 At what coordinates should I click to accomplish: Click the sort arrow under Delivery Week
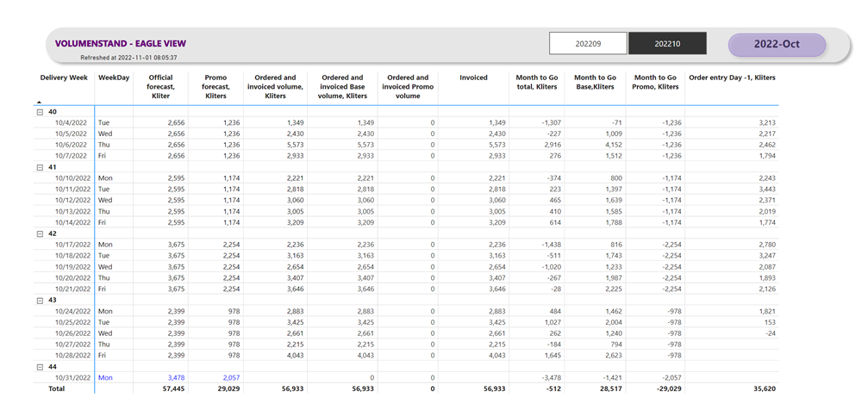coord(40,102)
